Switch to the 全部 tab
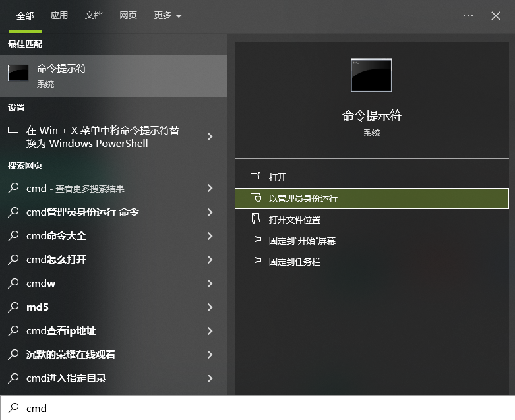This screenshot has height=420, width=515. pyautogui.click(x=25, y=16)
